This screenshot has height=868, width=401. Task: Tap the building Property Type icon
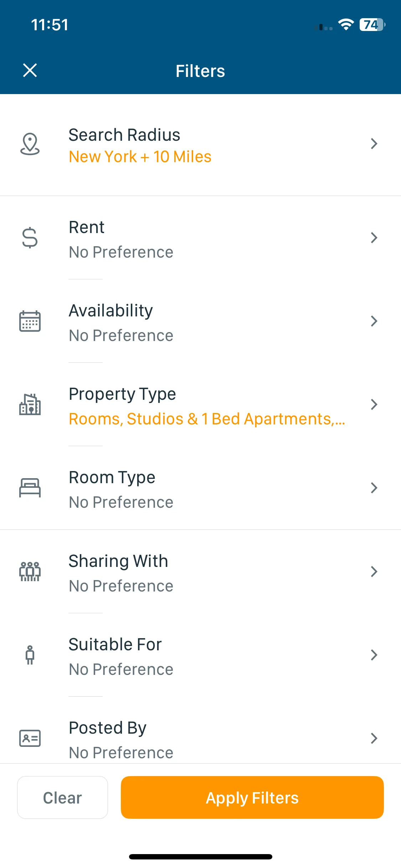pyautogui.click(x=30, y=404)
